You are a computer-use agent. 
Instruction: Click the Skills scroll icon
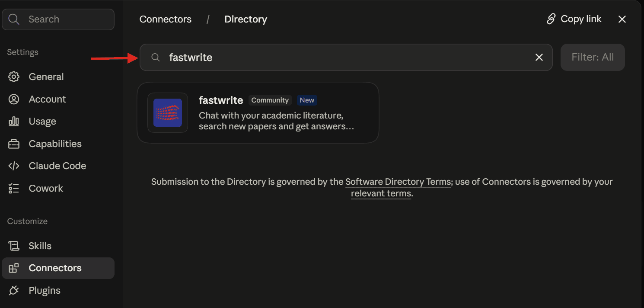14,246
